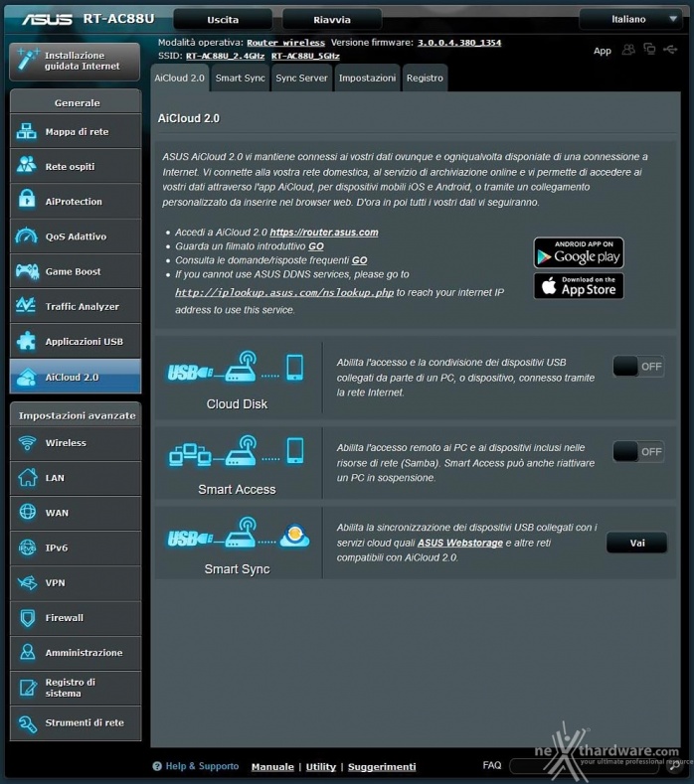
Task: Click the Smart Access diagram icon
Action: pyautogui.click(x=236, y=451)
